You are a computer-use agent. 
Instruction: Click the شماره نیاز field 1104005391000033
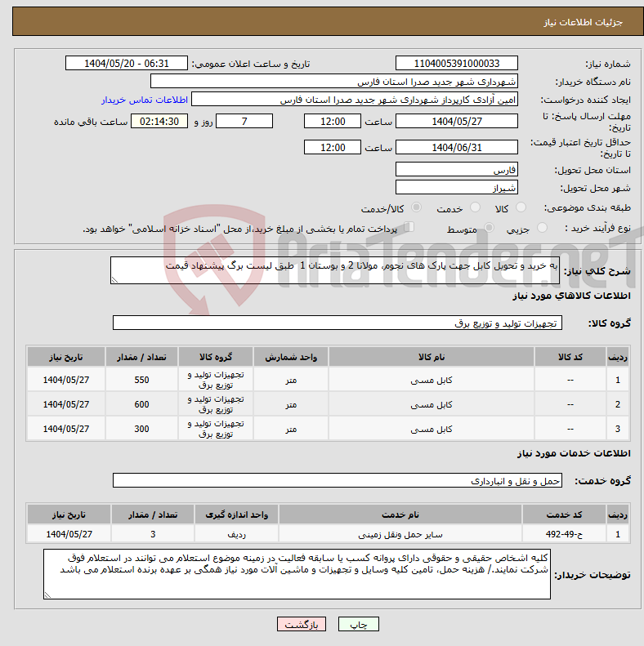[456, 64]
